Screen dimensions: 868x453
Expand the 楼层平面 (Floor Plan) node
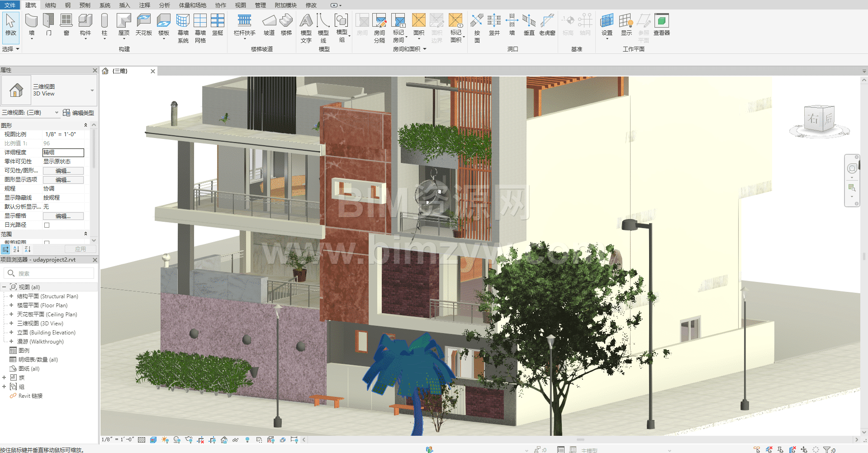coord(11,305)
